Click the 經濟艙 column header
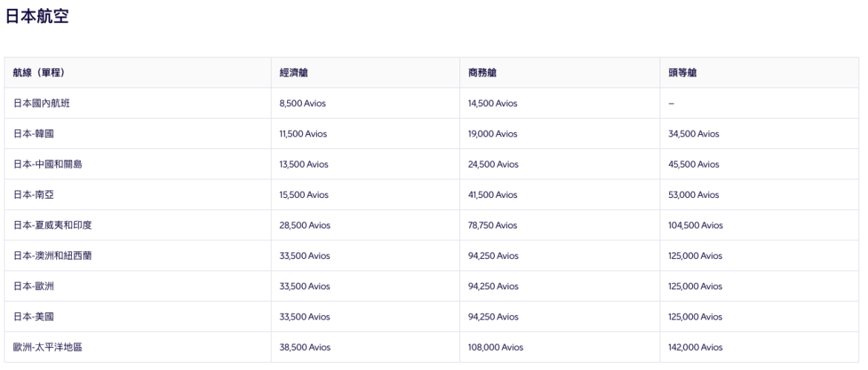 [293, 73]
